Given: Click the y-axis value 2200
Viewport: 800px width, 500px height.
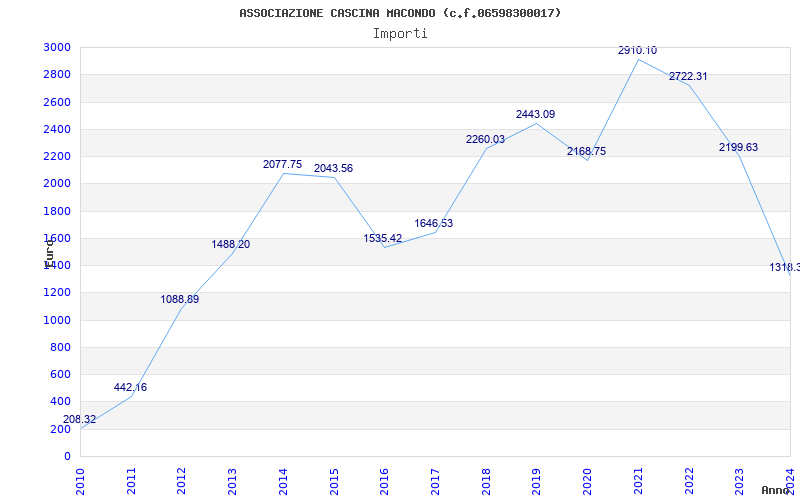Looking at the screenshot, I should (58, 156).
